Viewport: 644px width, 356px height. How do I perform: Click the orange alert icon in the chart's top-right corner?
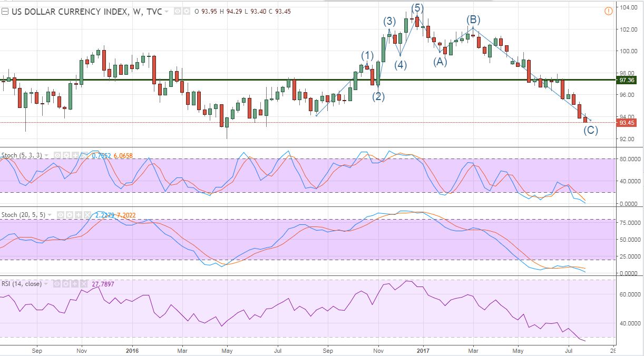[609, 11]
